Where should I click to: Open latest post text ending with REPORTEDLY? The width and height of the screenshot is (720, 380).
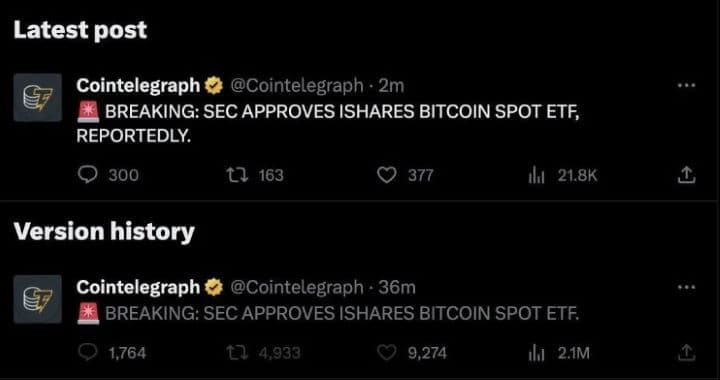[x=328, y=124]
